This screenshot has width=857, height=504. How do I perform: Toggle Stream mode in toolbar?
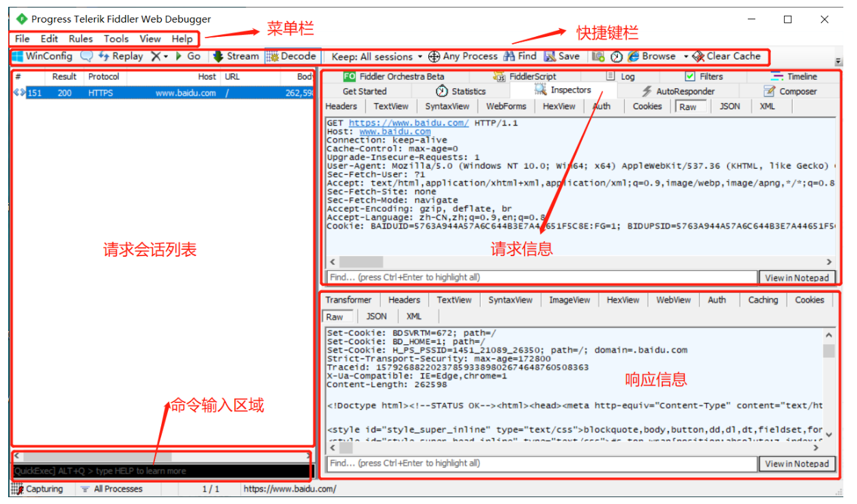236,56
